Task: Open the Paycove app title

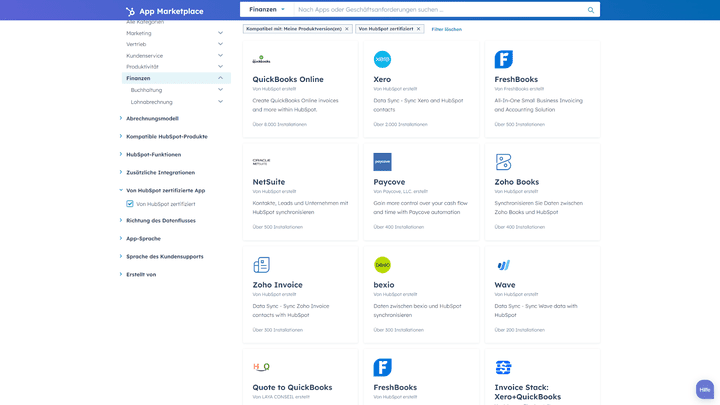Action: click(x=389, y=182)
